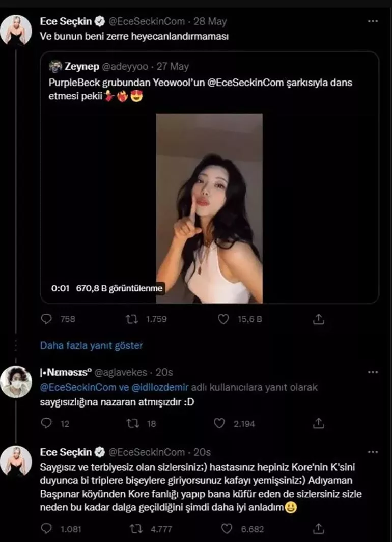Share Ece Seçkin's top tweet
The height and width of the screenshot is (542, 392).
pyautogui.click(x=319, y=319)
